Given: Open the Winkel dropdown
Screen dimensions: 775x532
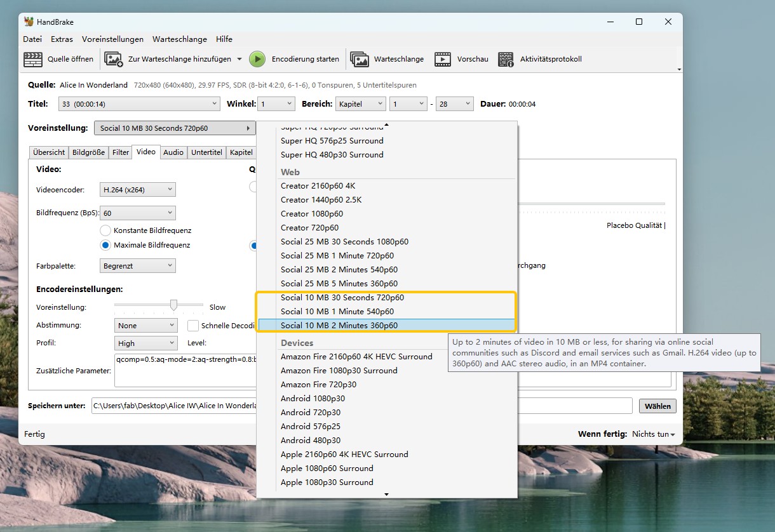Looking at the screenshot, I should [x=277, y=103].
